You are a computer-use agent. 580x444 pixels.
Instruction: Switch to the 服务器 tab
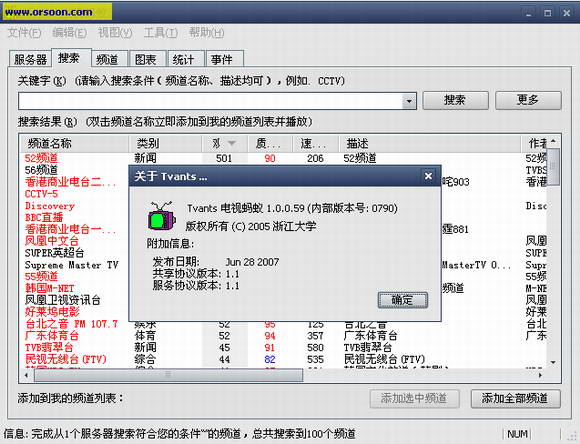click(x=30, y=59)
